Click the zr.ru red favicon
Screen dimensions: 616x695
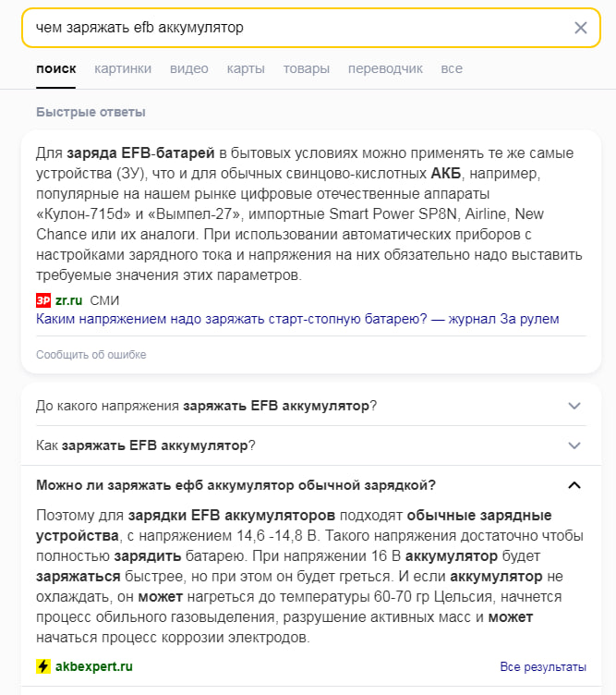pos(43,300)
